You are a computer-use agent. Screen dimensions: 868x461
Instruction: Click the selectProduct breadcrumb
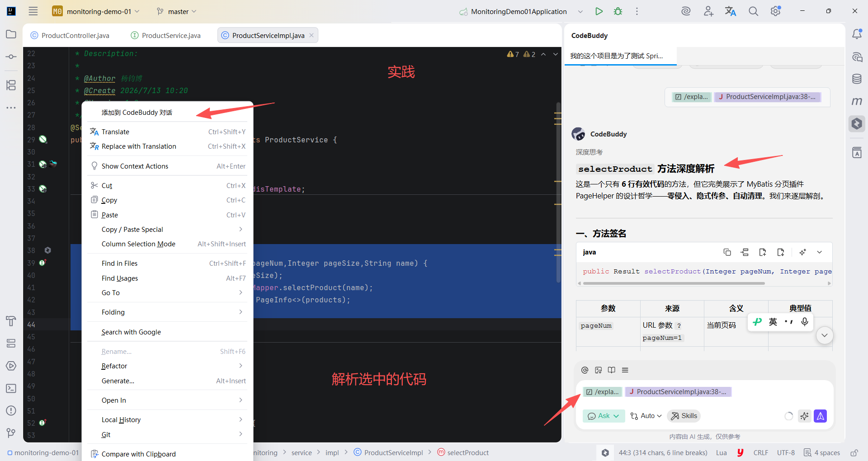point(463,453)
